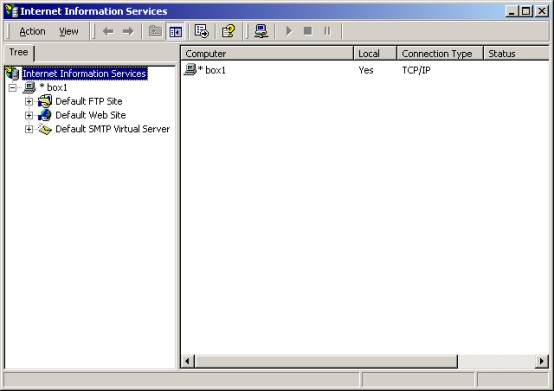Click the horizontal scrollbar right arrow
Screen dimensions: 554x391
tap(541, 361)
